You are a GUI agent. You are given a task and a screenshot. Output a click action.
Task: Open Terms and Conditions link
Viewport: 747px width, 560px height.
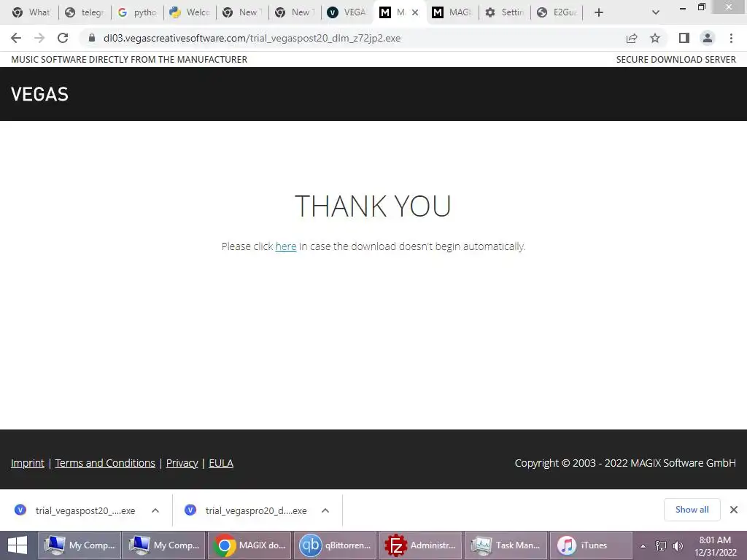click(x=105, y=463)
